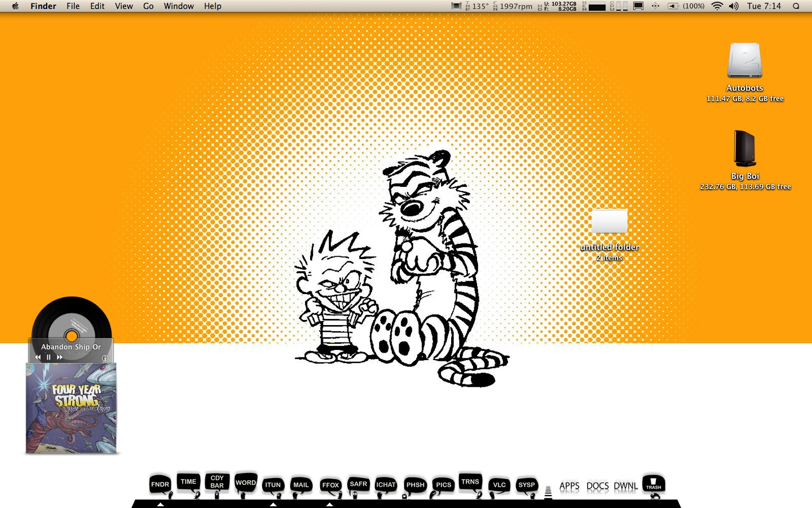Viewport: 812px width, 508px height.
Task: Select the Autobots hard drive icon
Action: pos(745,60)
